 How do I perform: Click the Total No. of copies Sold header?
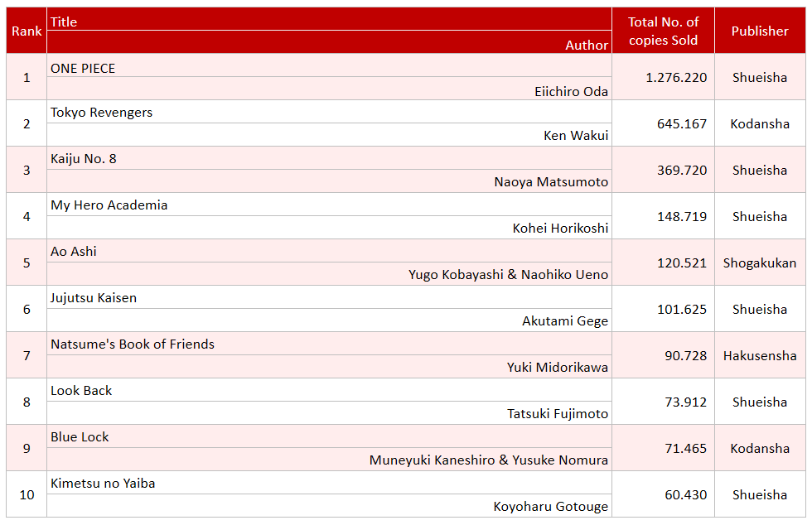coord(663,31)
